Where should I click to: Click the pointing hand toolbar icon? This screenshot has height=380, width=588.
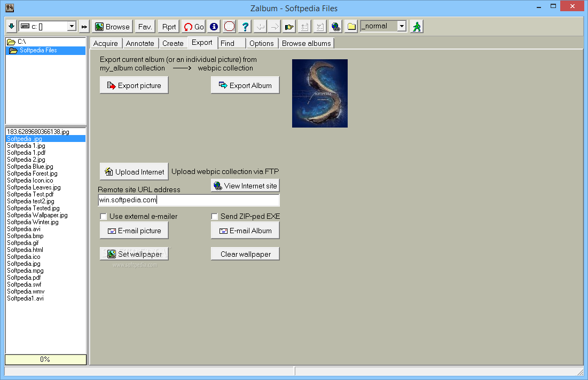pyautogui.click(x=289, y=27)
